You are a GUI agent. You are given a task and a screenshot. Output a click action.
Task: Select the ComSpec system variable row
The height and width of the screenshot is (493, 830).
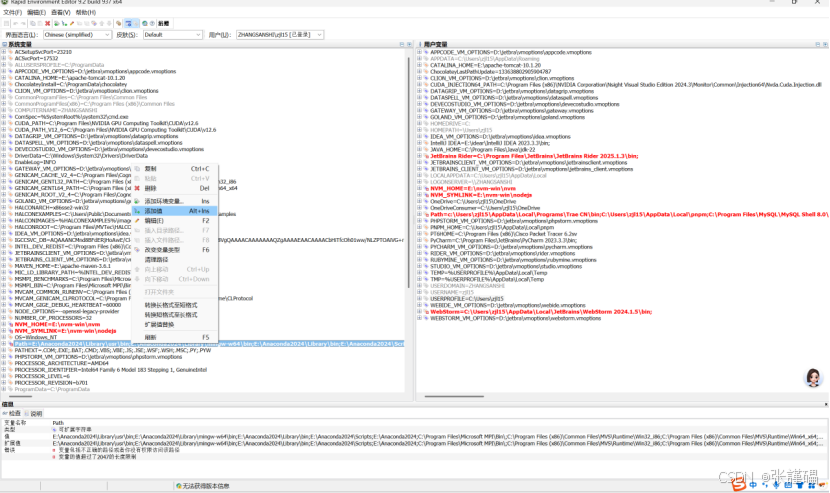coord(71,117)
